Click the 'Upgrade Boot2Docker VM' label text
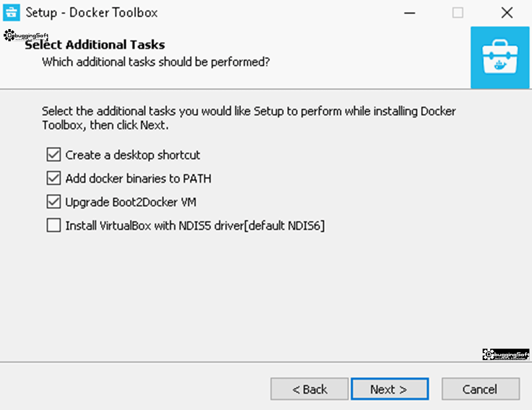 click(130, 202)
